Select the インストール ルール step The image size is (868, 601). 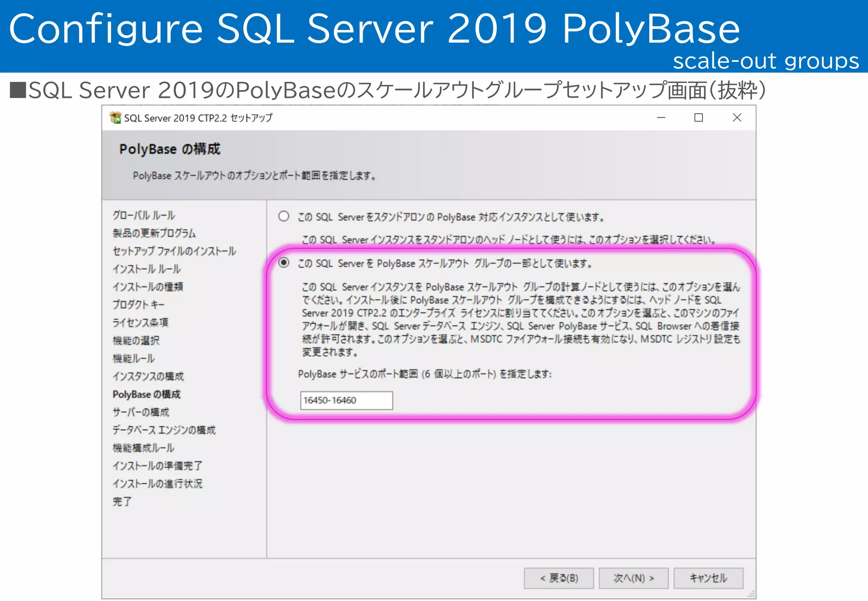[x=147, y=269]
